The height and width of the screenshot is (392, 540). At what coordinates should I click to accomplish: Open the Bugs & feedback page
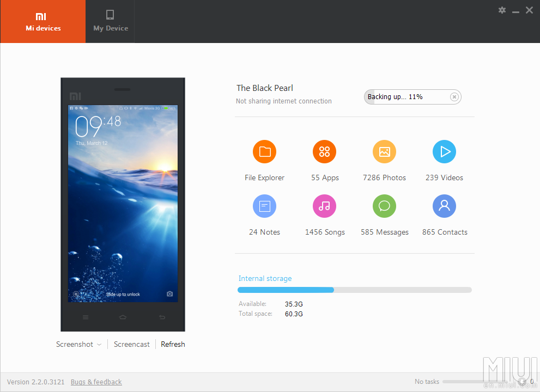(96, 382)
